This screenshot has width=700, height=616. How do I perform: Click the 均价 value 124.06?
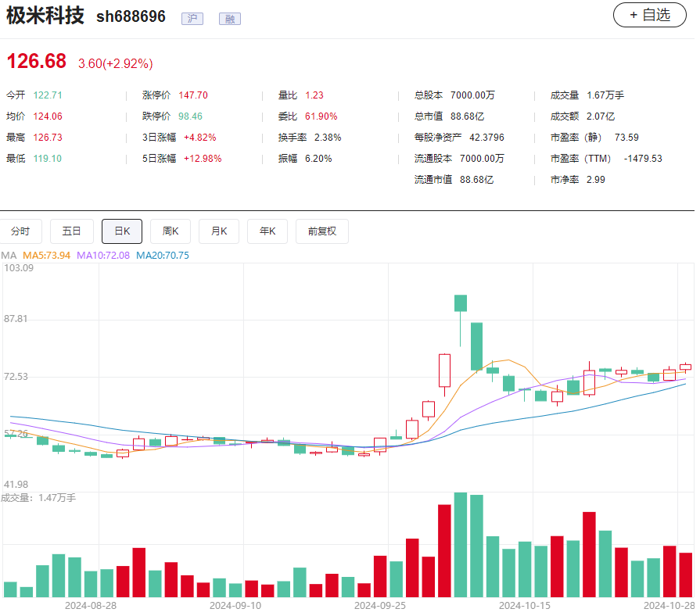[x=48, y=116]
